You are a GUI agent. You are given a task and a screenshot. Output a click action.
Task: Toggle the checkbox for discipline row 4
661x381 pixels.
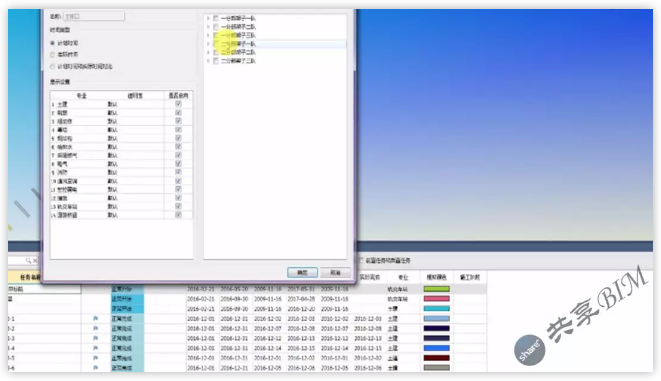click(x=178, y=130)
